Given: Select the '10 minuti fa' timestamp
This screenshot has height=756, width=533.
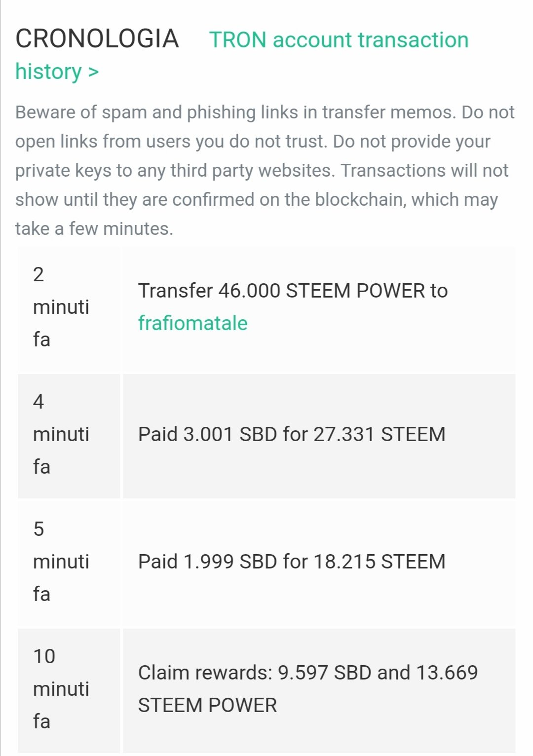Looking at the screenshot, I should tap(61, 689).
